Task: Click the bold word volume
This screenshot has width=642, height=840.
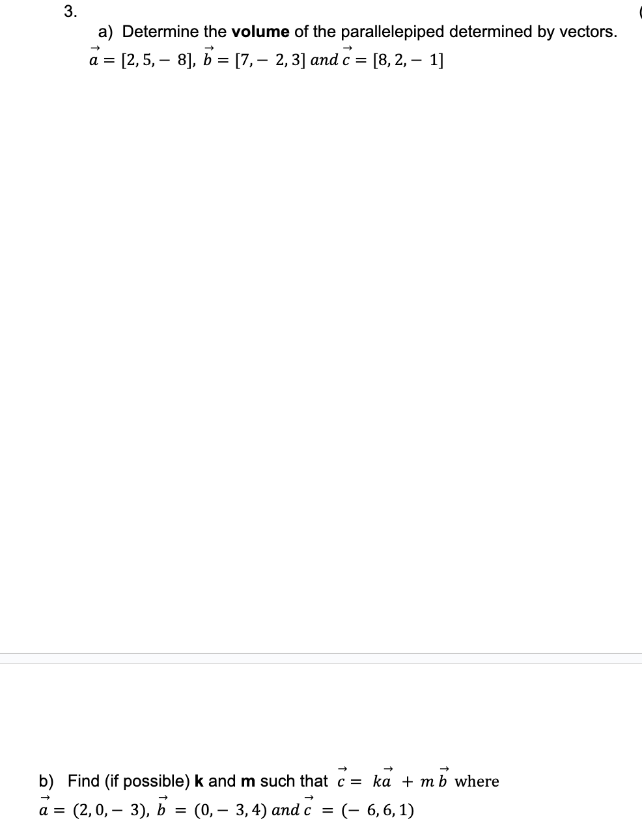Action: 260,32
